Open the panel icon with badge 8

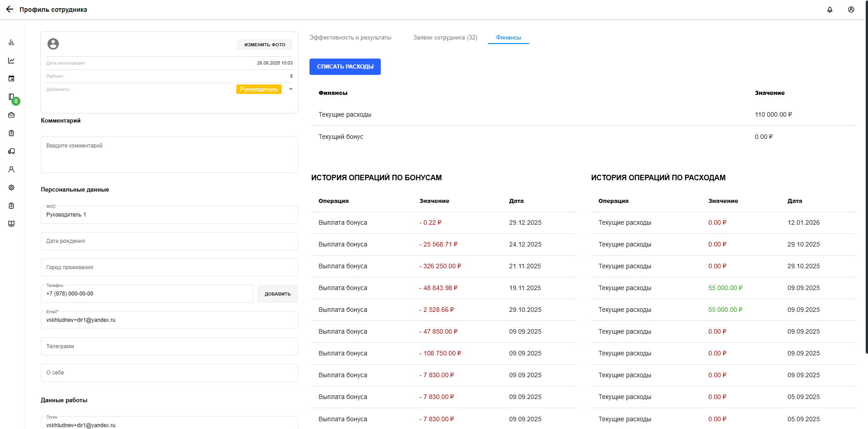coord(12,97)
